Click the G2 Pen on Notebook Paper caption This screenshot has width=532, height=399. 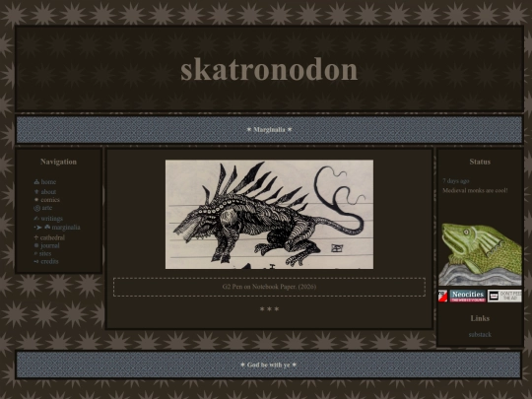[269, 287]
